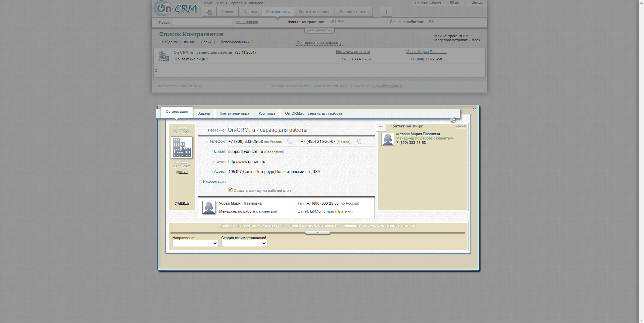Image resolution: width=644 pixels, height=323 pixels.
Task: Click new-window icon at card's top right
Action: (453, 120)
